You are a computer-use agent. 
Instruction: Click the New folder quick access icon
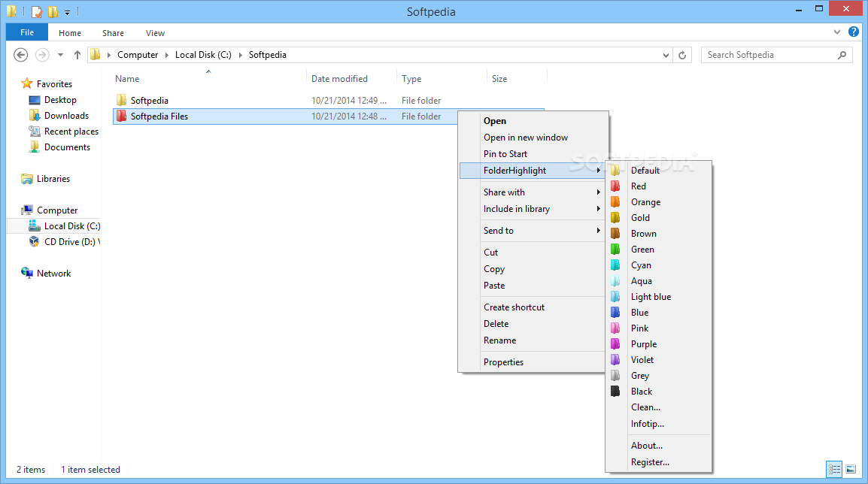(x=53, y=11)
